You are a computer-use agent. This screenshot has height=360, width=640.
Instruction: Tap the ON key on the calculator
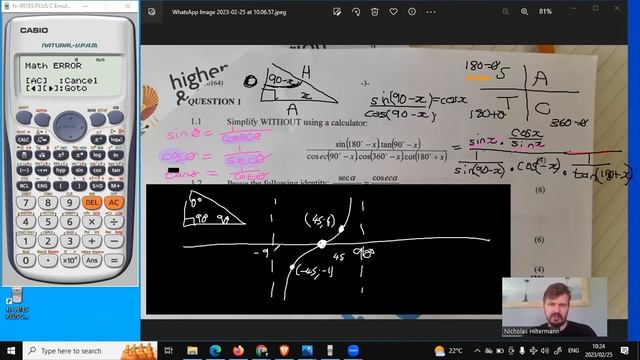coord(116,118)
